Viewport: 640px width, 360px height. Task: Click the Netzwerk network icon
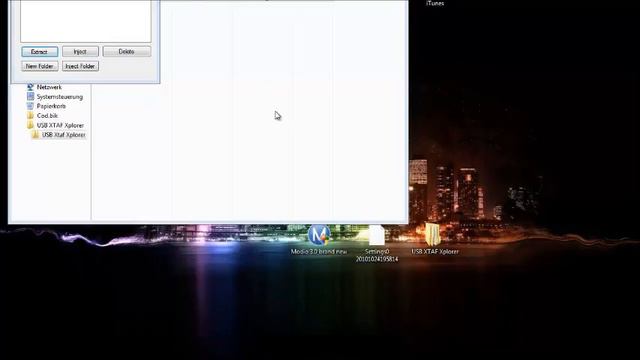(x=30, y=87)
